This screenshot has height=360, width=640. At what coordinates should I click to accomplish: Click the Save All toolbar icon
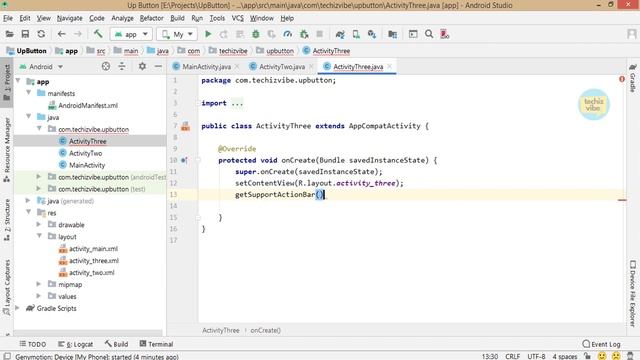coord(25,34)
